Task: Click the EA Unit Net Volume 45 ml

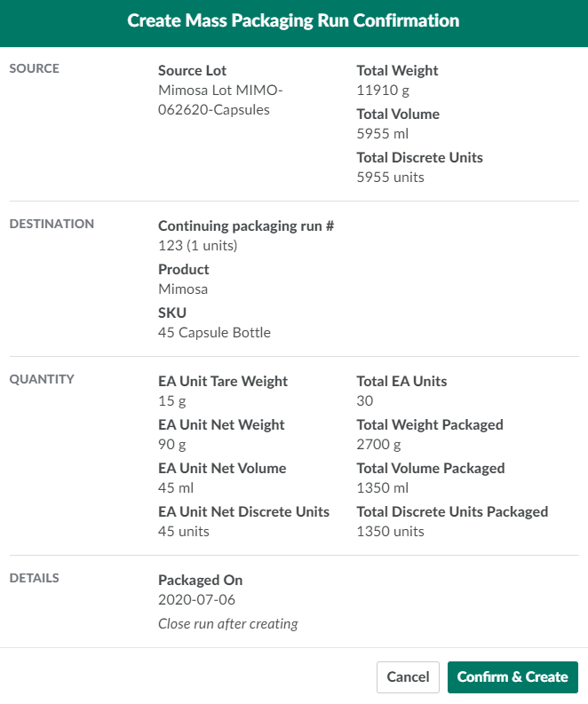Action: click(x=176, y=487)
